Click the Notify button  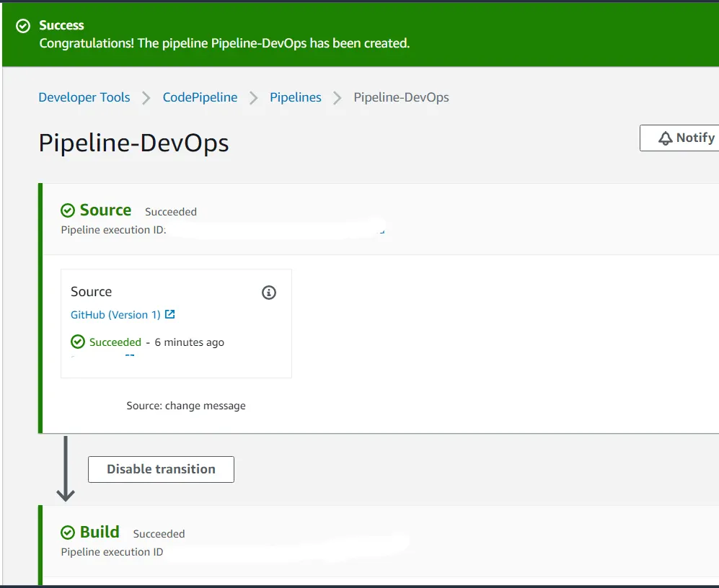pos(679,138)
